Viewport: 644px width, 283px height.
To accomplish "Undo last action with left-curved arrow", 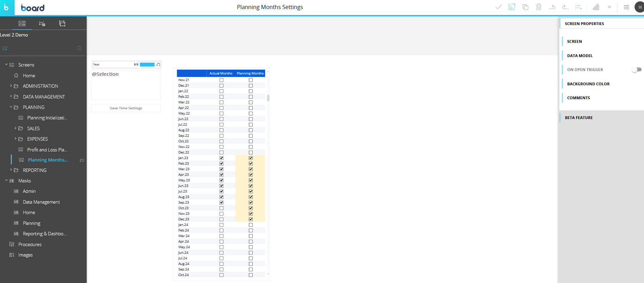I will click(x=552, y=7).
